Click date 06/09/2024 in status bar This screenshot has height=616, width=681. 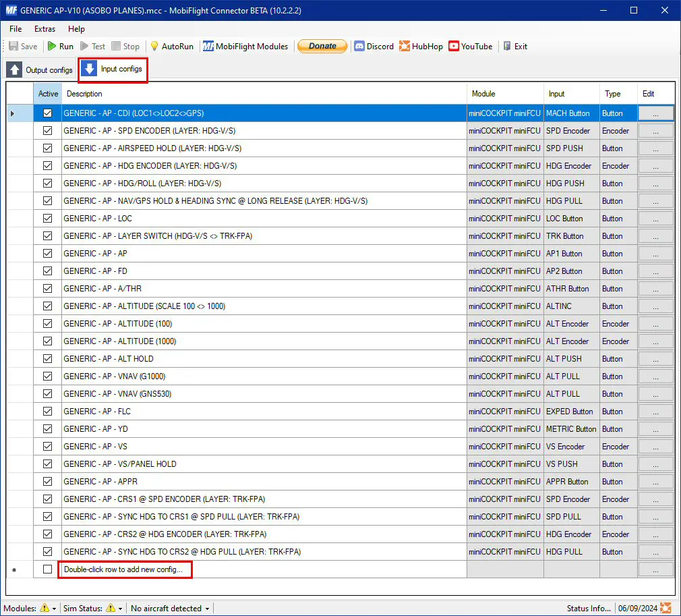click(638, 608)
